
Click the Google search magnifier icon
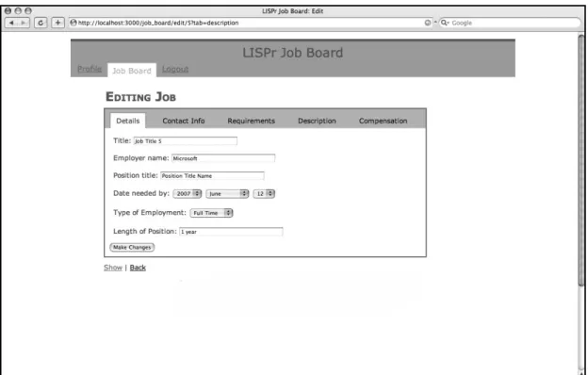point(445,23)
